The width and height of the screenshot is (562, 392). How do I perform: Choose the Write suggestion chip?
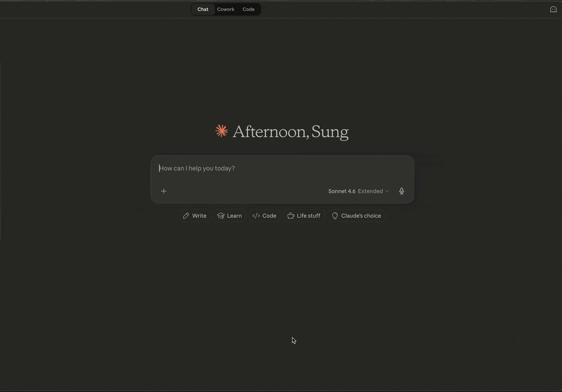tap(195, 216)
